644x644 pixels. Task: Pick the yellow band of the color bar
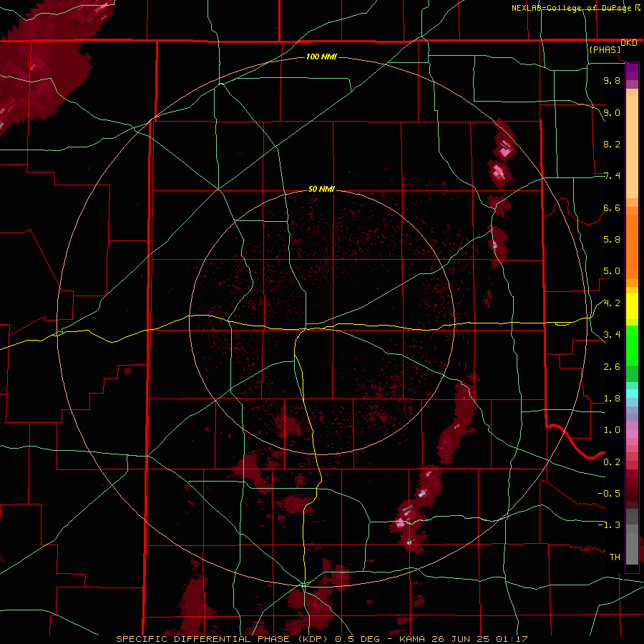632,306
